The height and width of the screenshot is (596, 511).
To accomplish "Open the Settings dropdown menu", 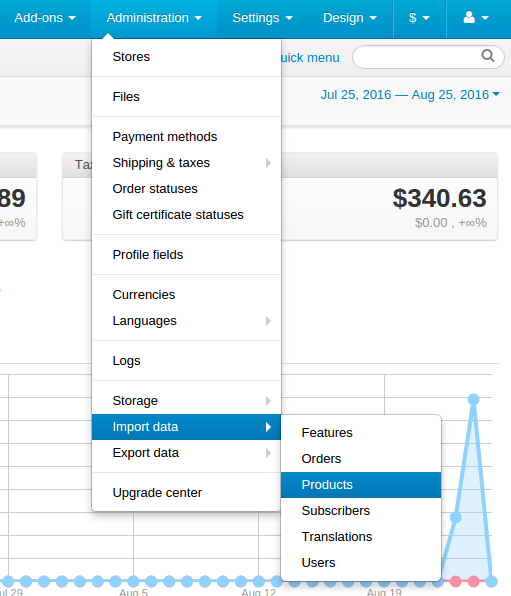I will pos(262,18).
